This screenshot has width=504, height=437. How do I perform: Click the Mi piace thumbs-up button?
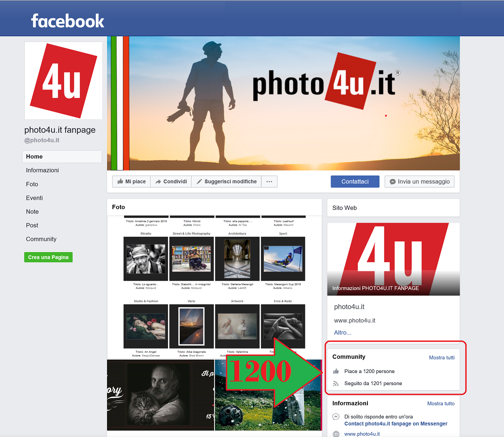(x=131, y=181)
